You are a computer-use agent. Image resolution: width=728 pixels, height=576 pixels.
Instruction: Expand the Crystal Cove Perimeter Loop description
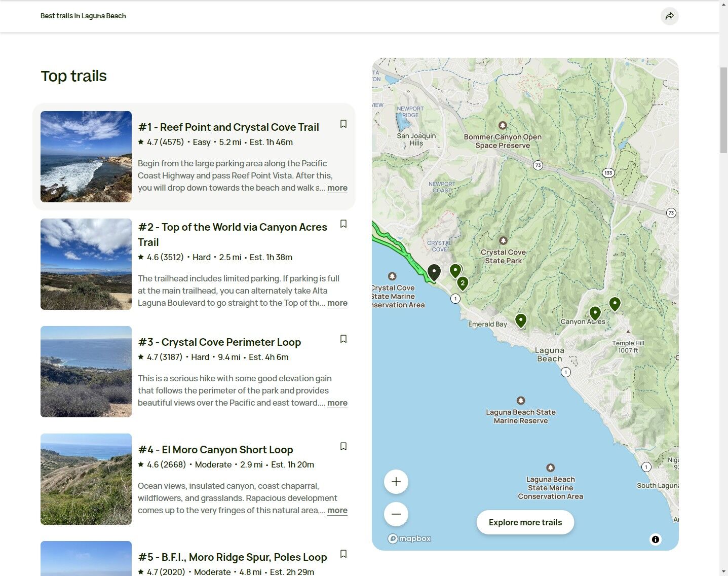point(337,403)
